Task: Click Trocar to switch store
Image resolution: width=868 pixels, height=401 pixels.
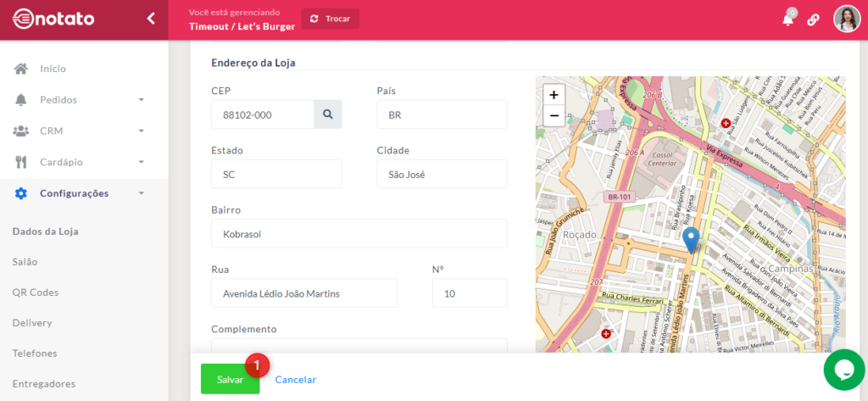Action: click(x=330, y=19)
